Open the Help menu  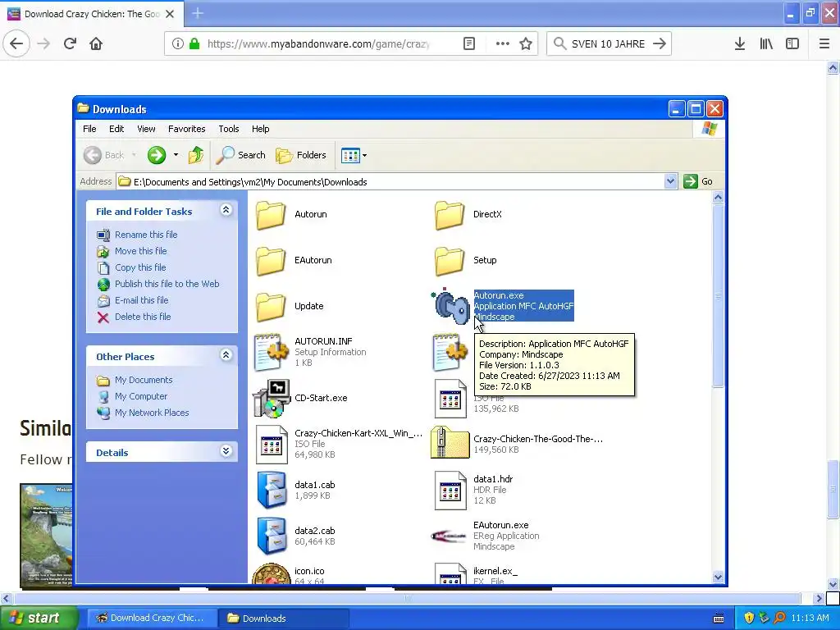[x=260, y=129]
